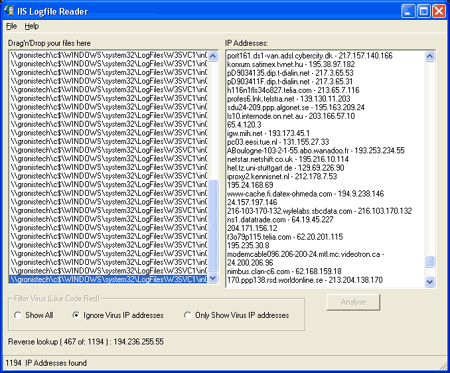Select the port161.ds1-van.adsl.cybercity.dk entry
This screenshot has height=373, width=450.
[310, 56]
